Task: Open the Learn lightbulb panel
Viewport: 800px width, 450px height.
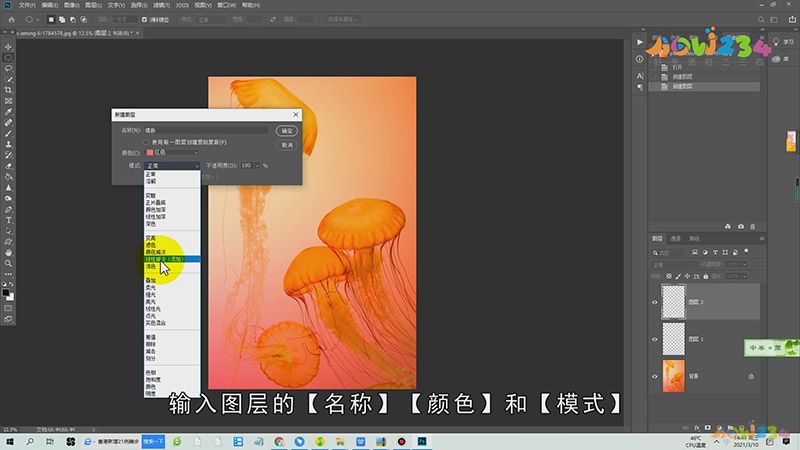Action: (x=776, y=42)
